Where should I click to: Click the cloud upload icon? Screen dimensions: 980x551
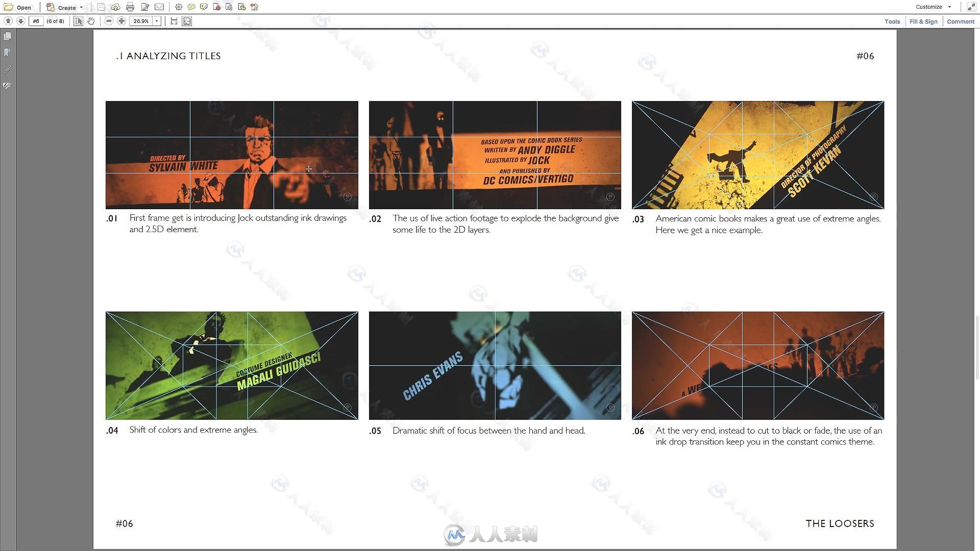pos(115,7)
